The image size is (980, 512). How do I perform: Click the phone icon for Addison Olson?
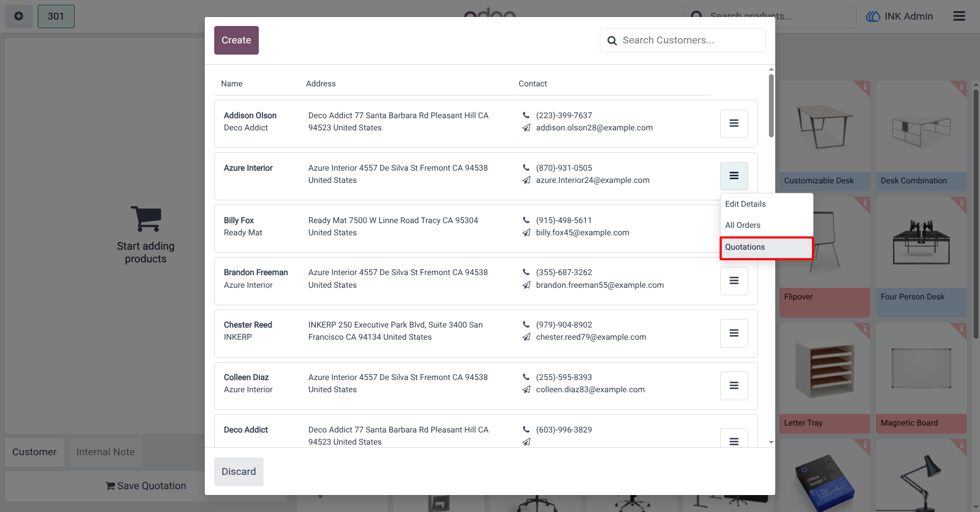coord(526,116)
